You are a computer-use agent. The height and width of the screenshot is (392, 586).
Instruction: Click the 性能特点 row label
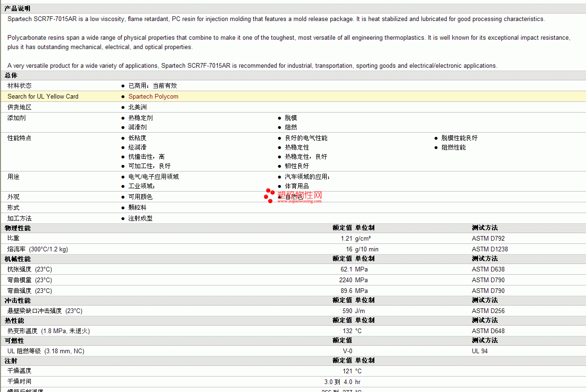click(x=20, y=138)
